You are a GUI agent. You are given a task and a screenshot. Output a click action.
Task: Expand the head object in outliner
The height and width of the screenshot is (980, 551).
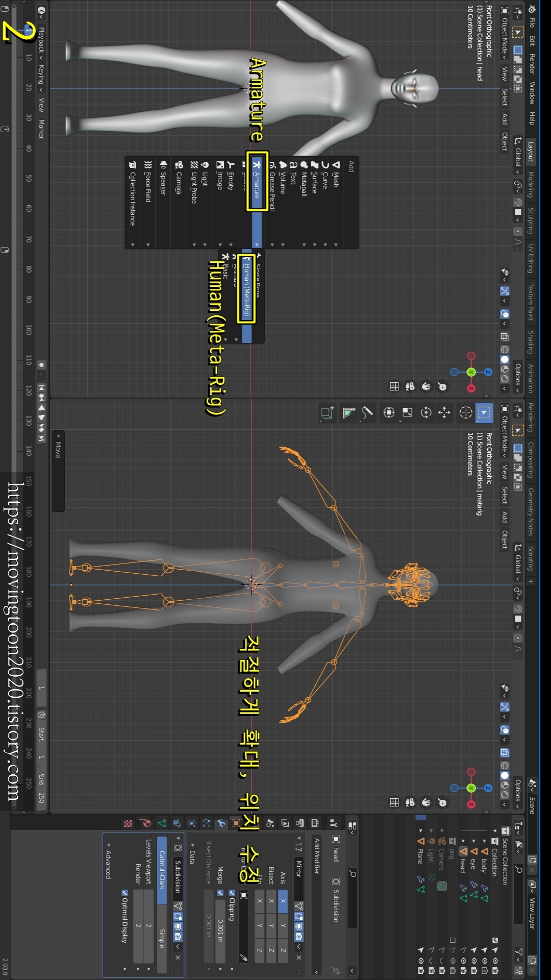coord(463,841)
